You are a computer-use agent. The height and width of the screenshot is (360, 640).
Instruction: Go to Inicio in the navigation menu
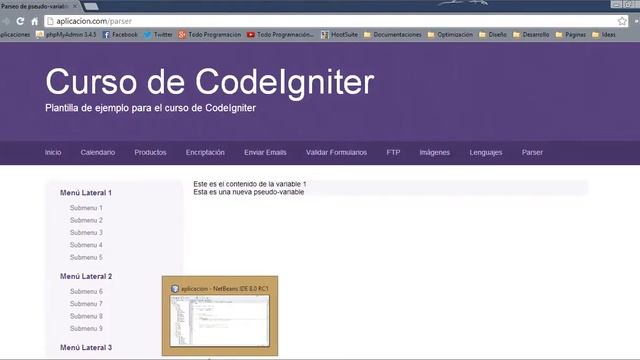[x=53, y=152]
